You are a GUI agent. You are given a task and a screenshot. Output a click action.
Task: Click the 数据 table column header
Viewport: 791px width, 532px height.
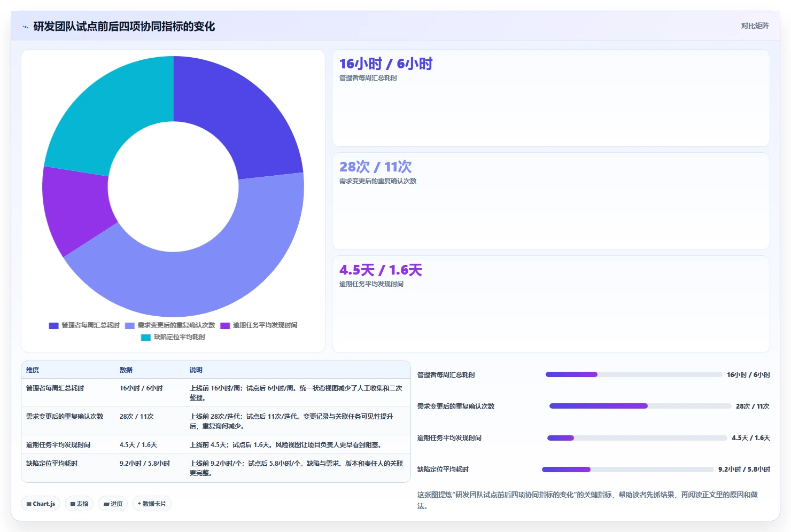point(126,370)
